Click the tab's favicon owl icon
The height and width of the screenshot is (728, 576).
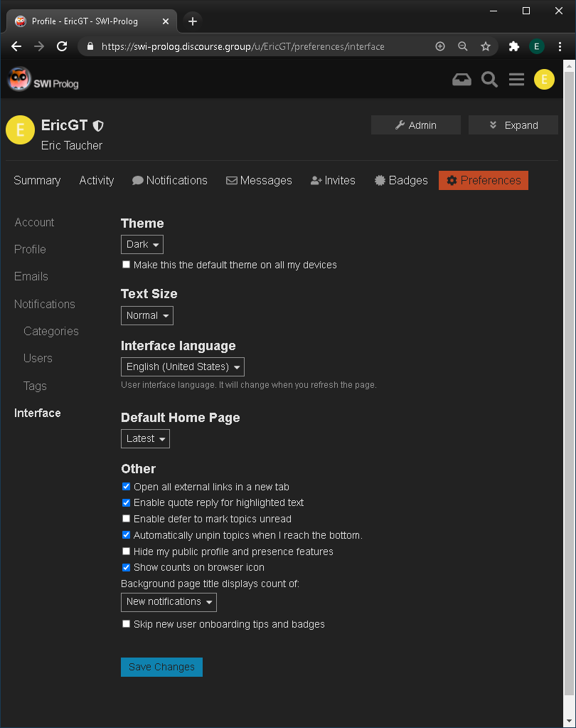pos(21,21)
